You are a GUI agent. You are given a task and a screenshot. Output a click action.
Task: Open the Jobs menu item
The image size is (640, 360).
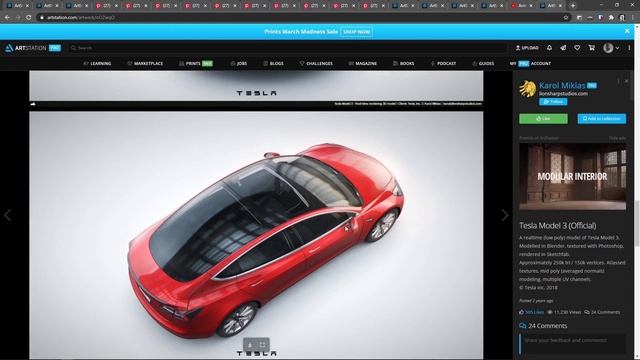pyautogui.click(x=238, y=64)
